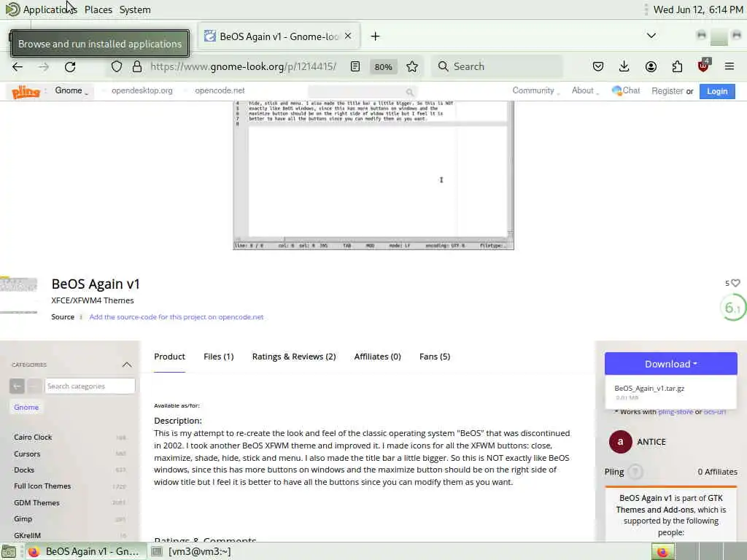
Task: Switch to the Files (1) tab
Action: [219, 357]
